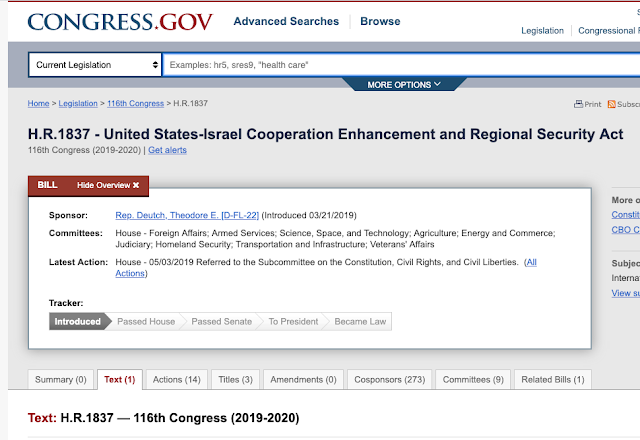View the Cosponsors (273) tab
The image size is (640, 440).
[x=389, y=380]
